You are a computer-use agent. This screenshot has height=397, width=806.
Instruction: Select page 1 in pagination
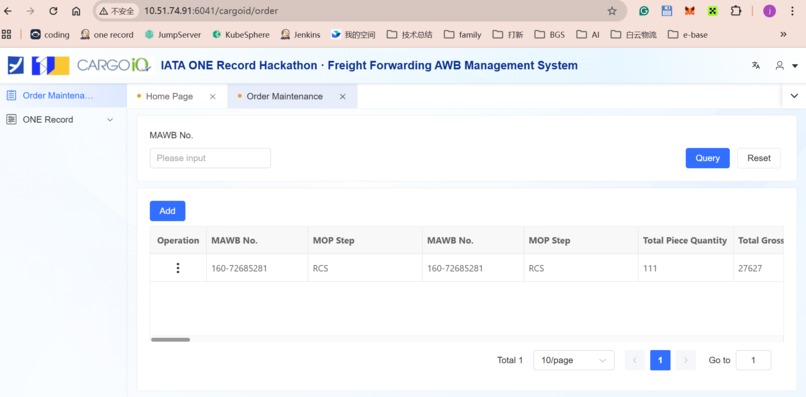[660, 360]
